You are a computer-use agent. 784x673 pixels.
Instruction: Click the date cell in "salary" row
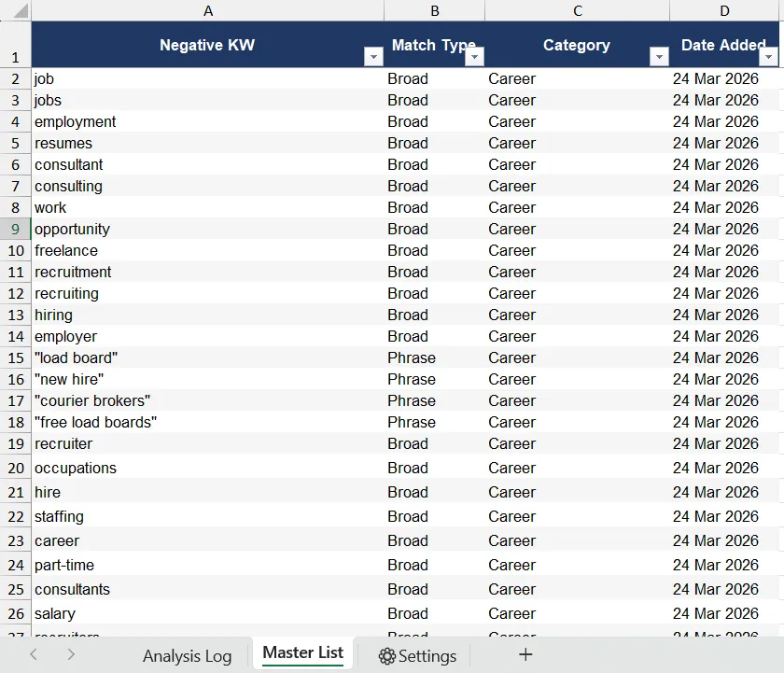pos(724,613)
